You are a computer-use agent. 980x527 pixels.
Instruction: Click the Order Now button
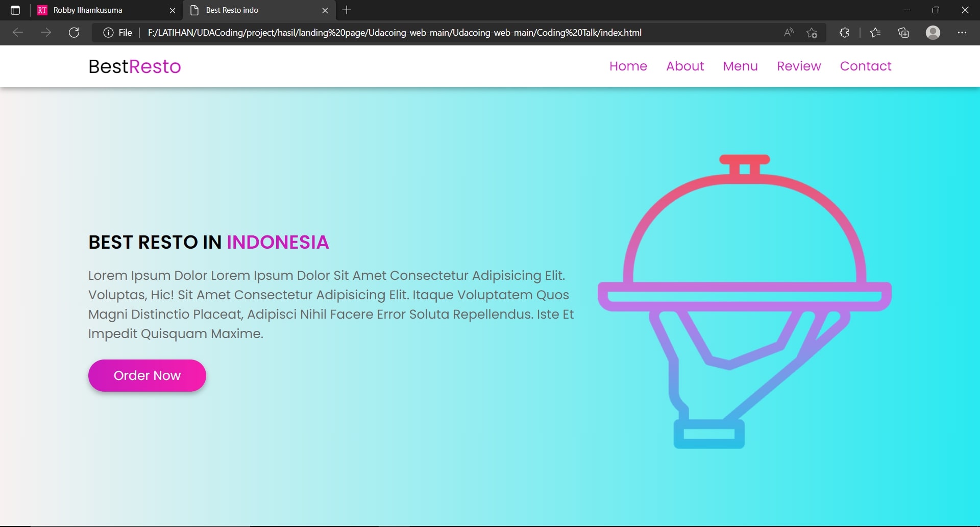pyautogui.click(x=147, y=375)
